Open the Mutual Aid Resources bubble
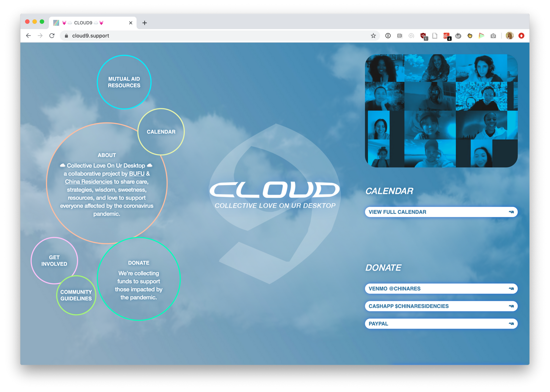 pyautogui.click(x=124, y=82)
